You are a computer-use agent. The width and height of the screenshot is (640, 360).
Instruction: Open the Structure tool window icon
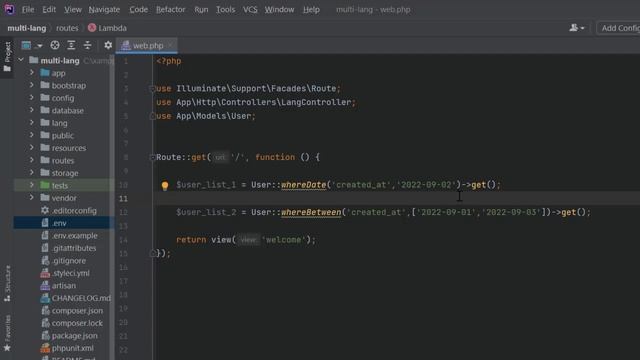(x=7, y=298)
